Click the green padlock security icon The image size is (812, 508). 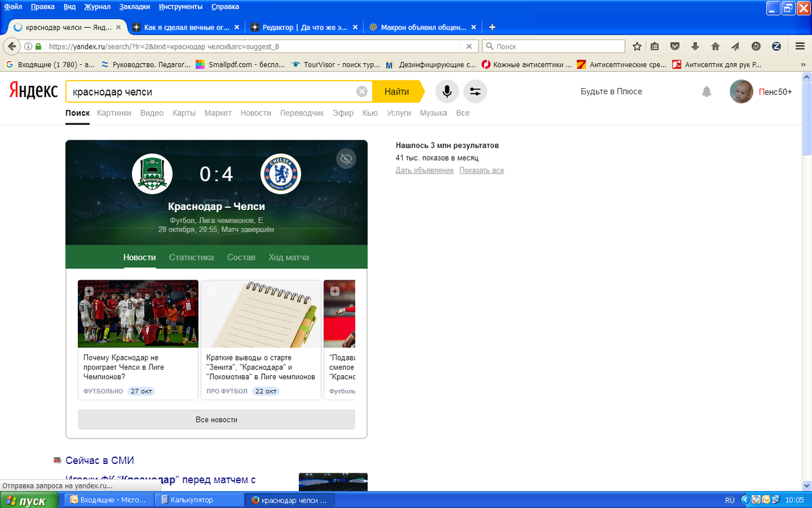[38, 47]
